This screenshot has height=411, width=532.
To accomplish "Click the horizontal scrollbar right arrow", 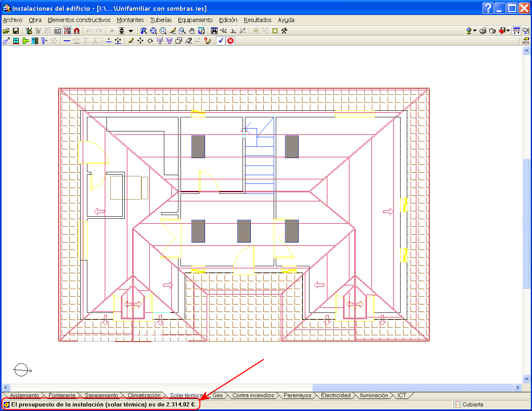I will (x=517, y=387).
